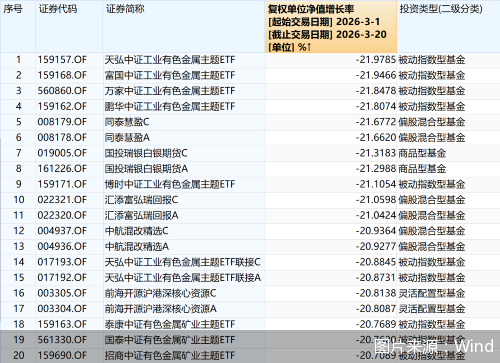The height and width of the screenshot is (363, 500).
Task: Select growth rate value -20.8845
Action: (x=376, y=262)
